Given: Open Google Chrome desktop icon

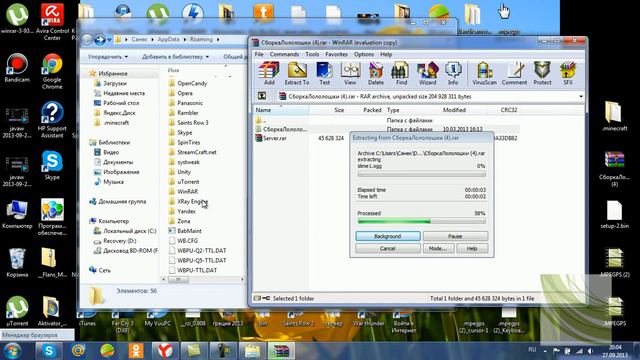Looking at the screenshot, I should (x=52, y=71).
